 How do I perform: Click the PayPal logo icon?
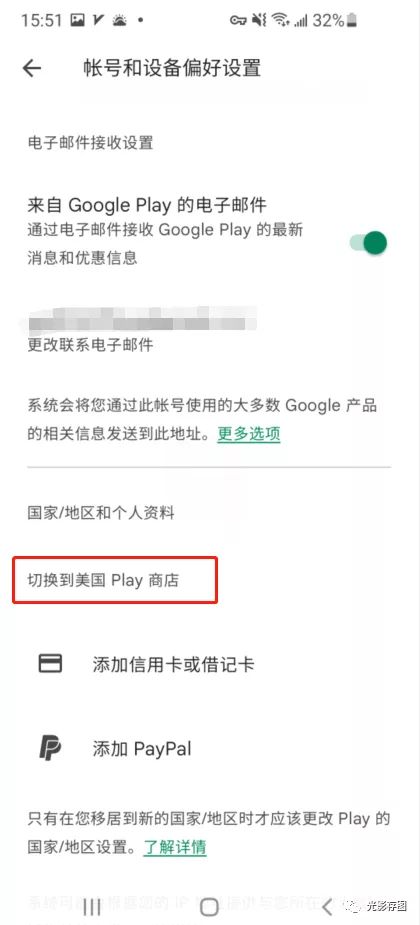point(50,748)
